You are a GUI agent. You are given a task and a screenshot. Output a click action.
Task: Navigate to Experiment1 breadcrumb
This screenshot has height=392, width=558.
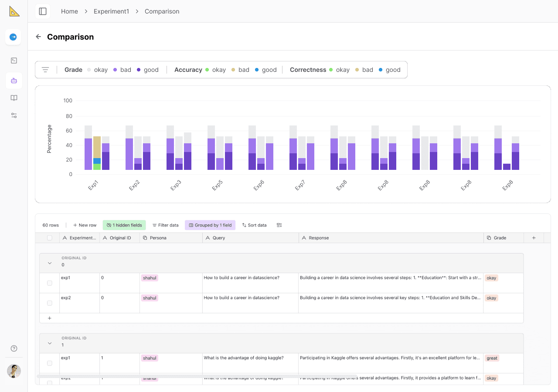tap(112, 11)
